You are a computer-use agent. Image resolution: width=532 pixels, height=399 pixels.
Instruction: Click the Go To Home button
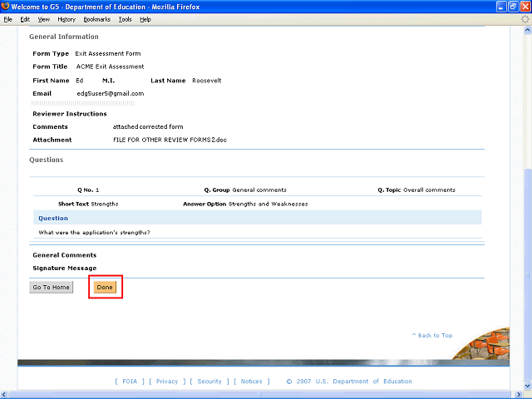(x=52, y=287)
